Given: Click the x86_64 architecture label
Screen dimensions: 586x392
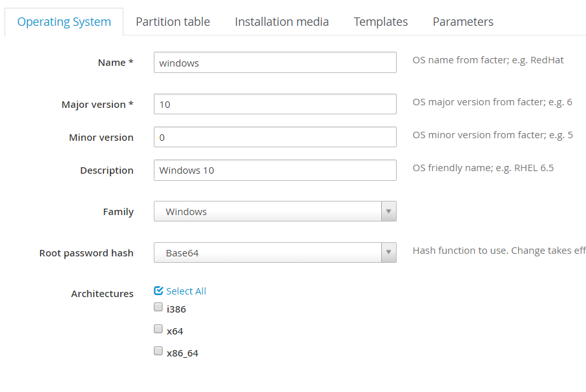Looking at the screenshot, I should point(182,353).
